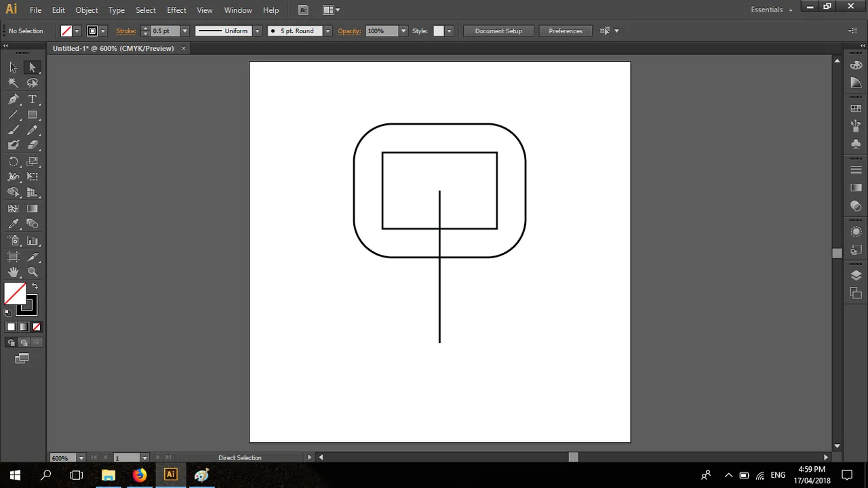
Task: Open opacity 100% dropdown arrow
Action: [x=403, y=31]
